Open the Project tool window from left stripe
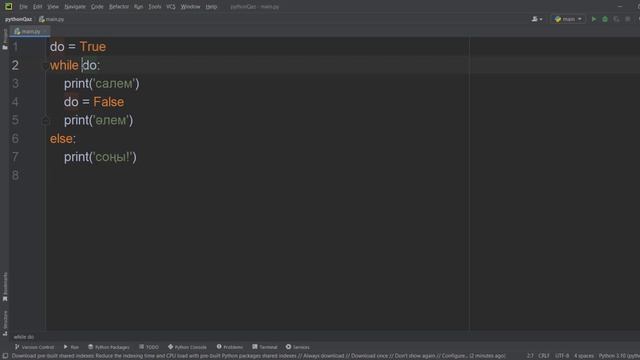 point(5,39)
